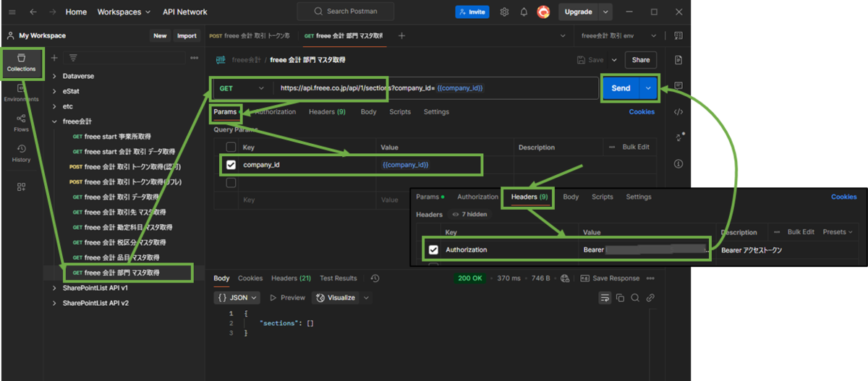This screenshot has width=868, height=381.
Task: Open the response history clock icon
Action: [x=375, y=278]
